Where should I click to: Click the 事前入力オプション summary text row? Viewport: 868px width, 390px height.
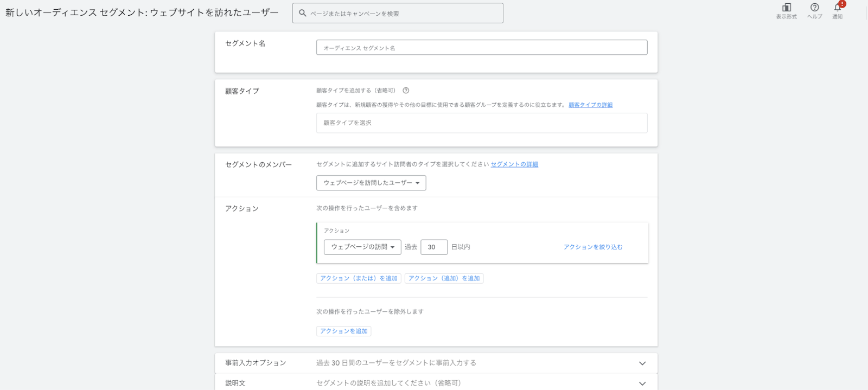pyautogui.click(x=396, y=363)
